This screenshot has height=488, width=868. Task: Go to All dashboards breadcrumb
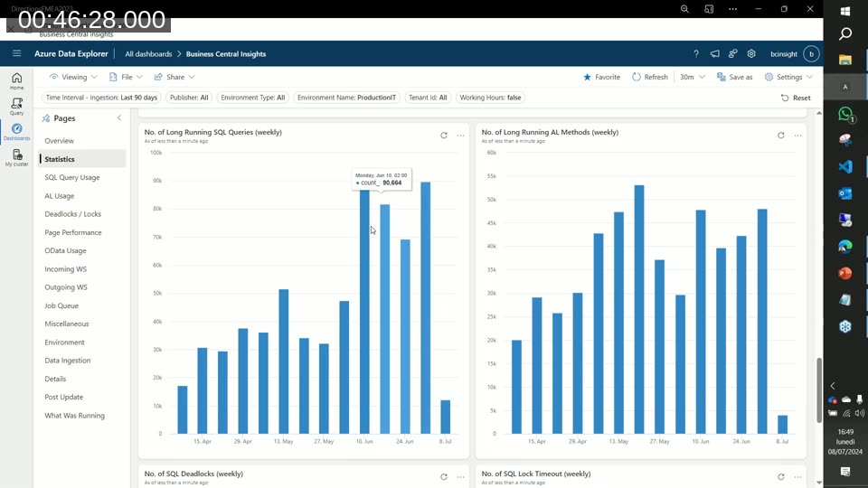148,53
